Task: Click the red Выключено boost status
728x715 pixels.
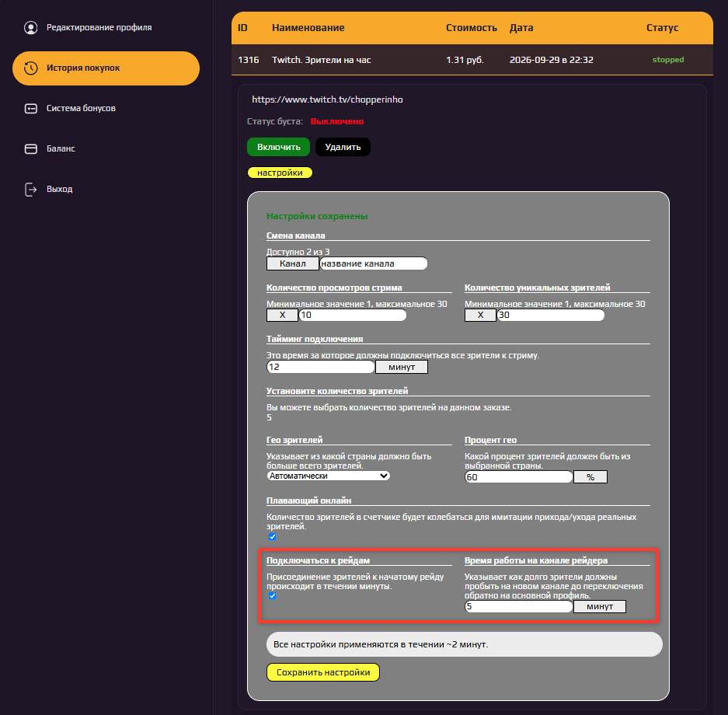Action: (337, 121)
